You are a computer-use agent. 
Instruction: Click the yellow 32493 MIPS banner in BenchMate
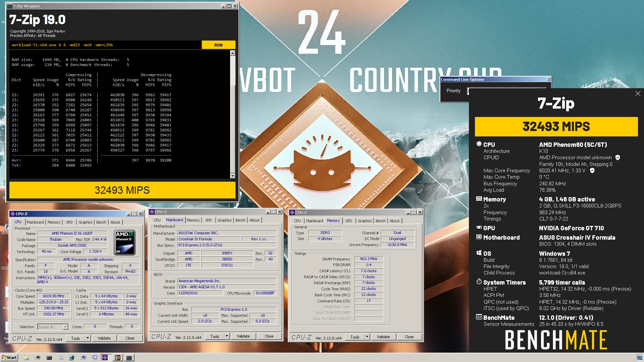[556, 127]
